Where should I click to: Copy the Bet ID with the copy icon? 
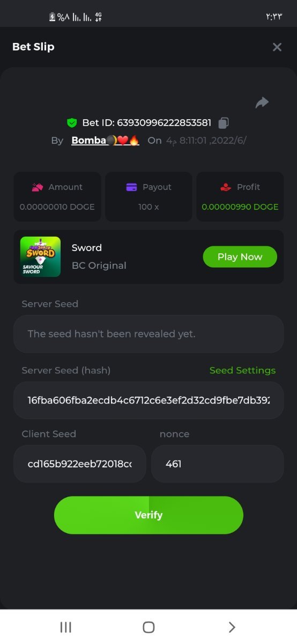[224, 123]
